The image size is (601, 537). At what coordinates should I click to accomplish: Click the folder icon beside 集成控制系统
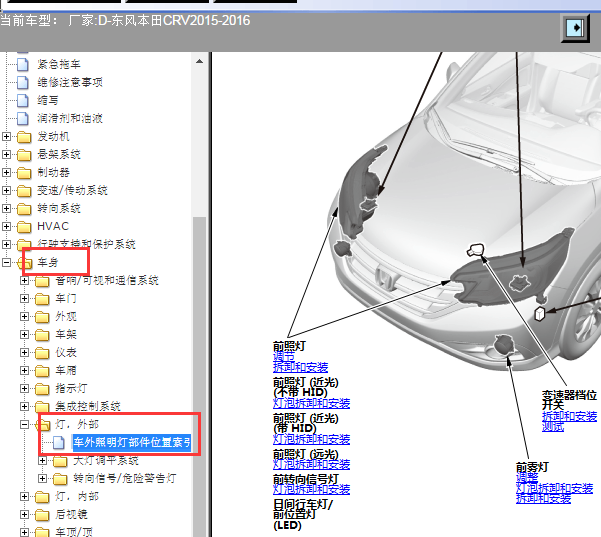point(42,407)
